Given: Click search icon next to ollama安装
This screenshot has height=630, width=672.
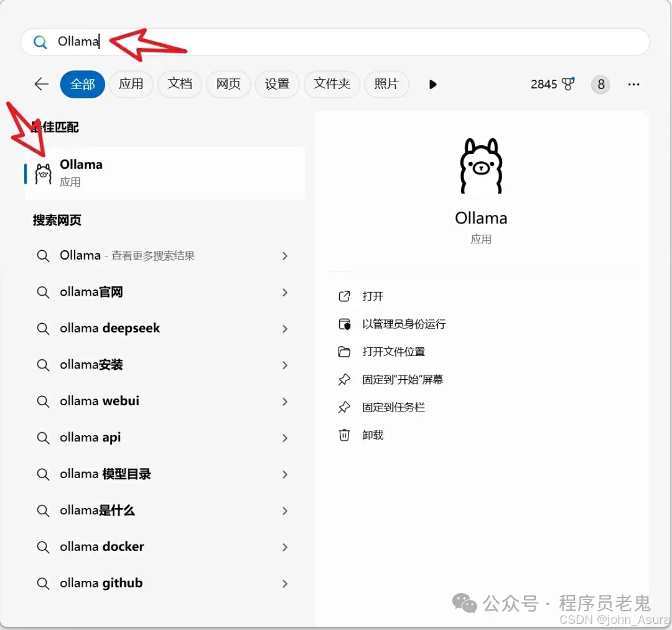Looking at the screenshot, I should [43, 365].
